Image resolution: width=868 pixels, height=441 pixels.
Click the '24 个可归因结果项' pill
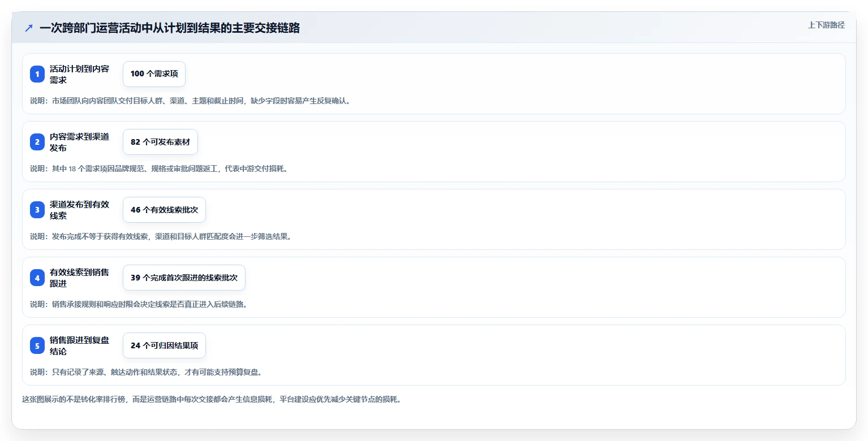pyautogui.click(x=164, y=345)
